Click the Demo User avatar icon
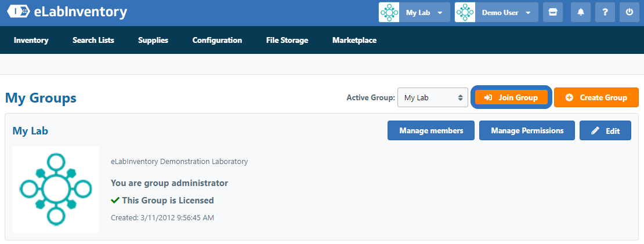This screenshot has width=644, height=244. point(465,13)
